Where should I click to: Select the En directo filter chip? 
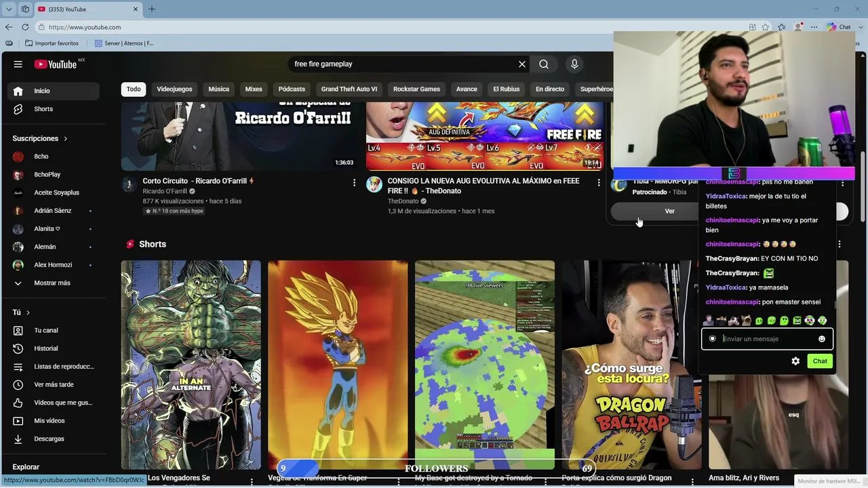550,89
